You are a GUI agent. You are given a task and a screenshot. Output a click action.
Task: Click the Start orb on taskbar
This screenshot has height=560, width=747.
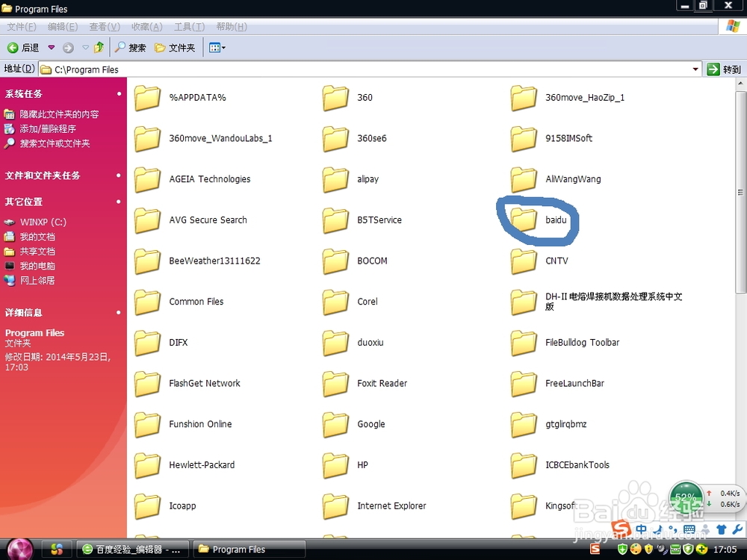tap(20, 549)
